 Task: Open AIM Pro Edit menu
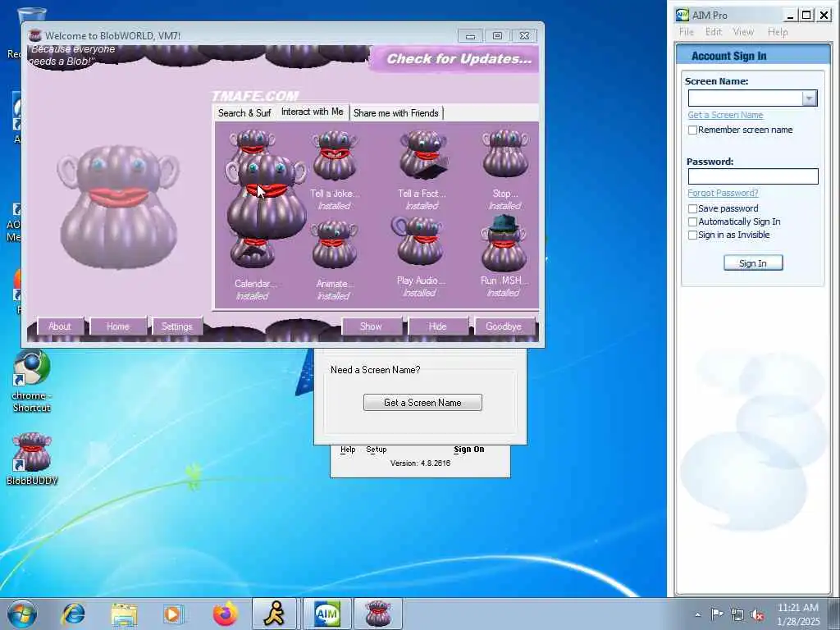(713, 32)
